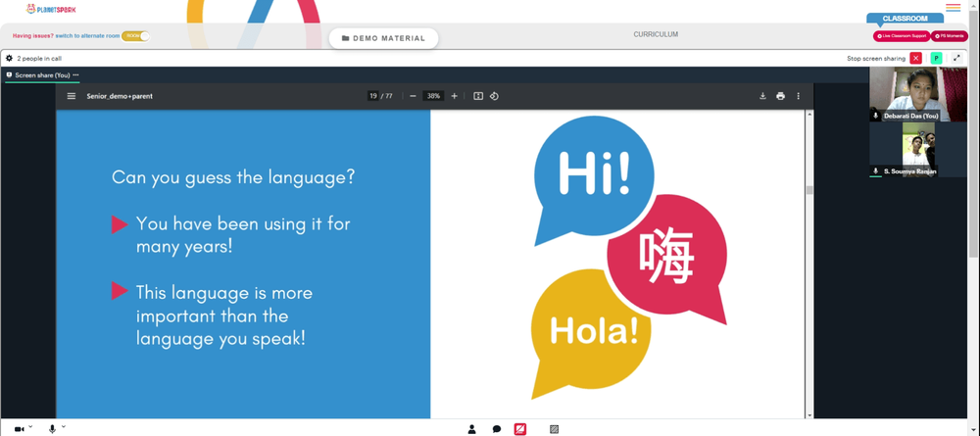Click the 38% zoom level field
This screenshot has height=436, width=980.
tap(434, 96)
